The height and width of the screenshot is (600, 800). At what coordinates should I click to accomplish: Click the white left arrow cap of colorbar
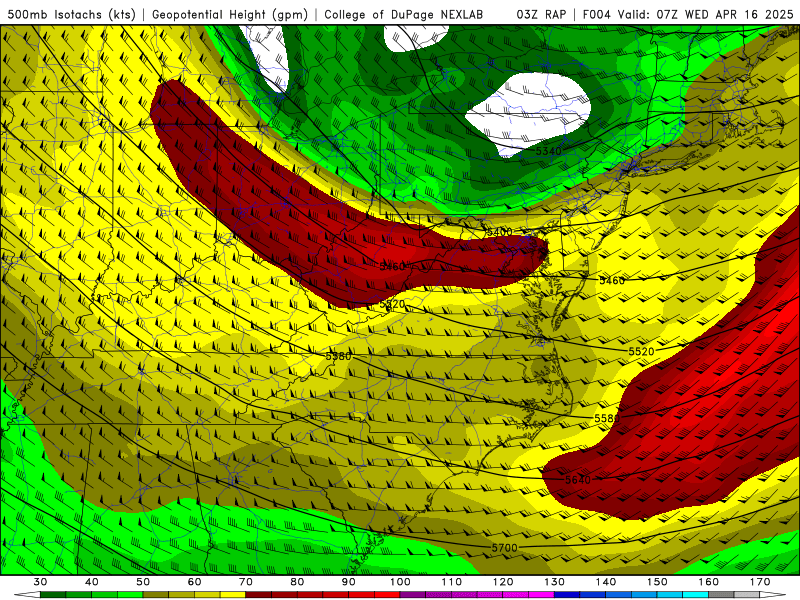coord(27,594)
